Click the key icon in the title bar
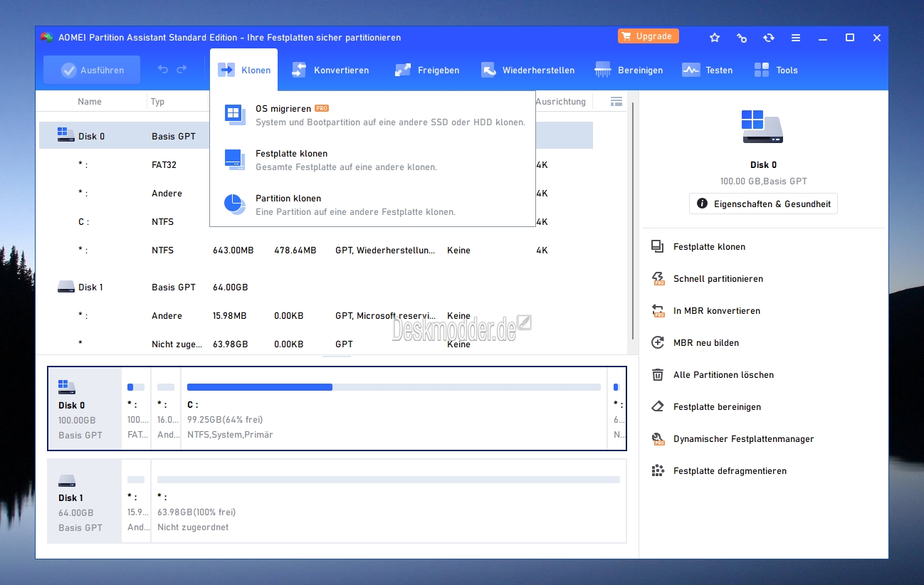The image size is (924, 585). pos(742,38)
